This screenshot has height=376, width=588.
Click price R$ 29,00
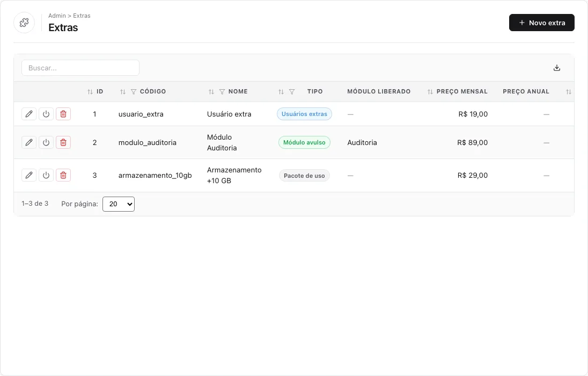click(x=473, y=175)
